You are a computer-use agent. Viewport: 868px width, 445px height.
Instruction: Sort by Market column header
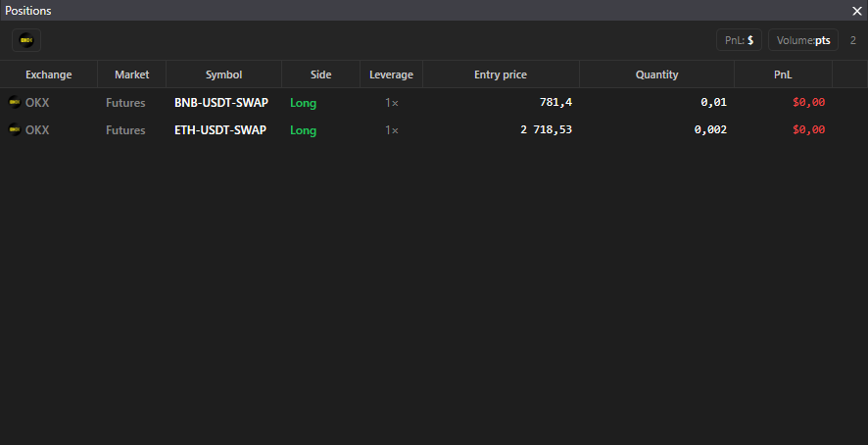pos(131,74)
